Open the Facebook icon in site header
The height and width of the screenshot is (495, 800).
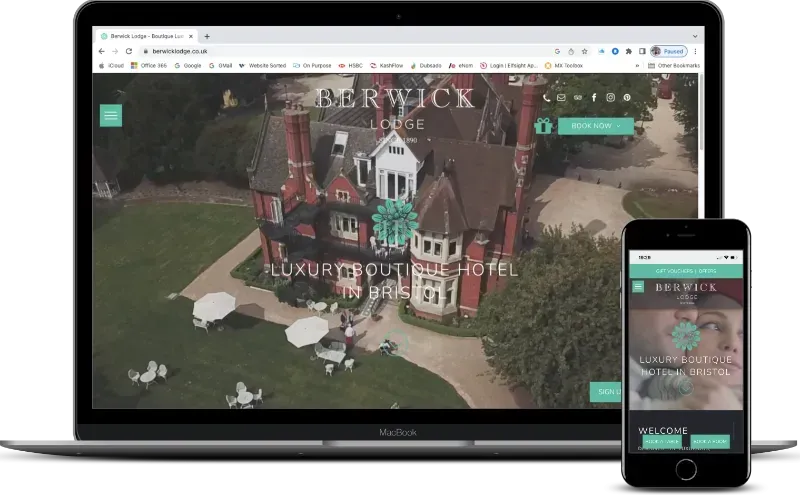(x=594, y=97)
